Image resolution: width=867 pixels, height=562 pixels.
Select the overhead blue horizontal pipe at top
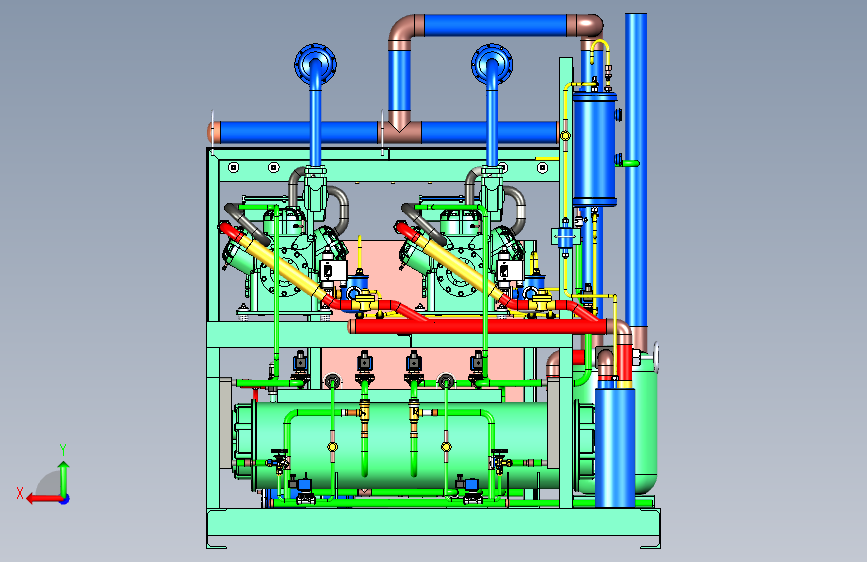(x=495, y=25)
